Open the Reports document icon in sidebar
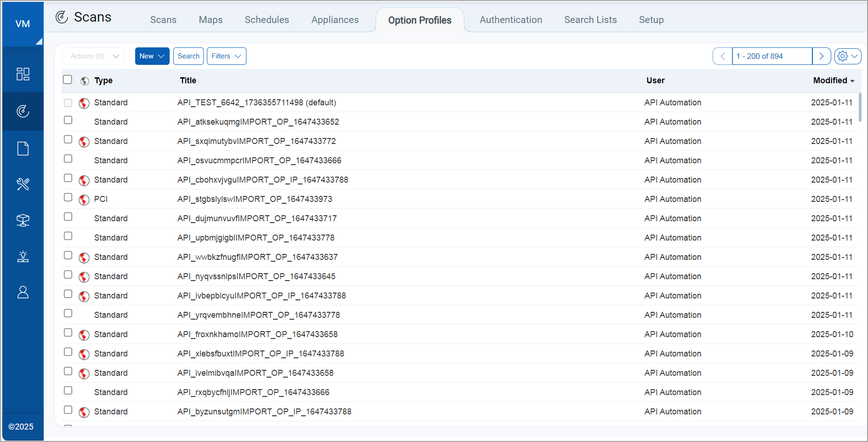The width and height of the screenshot is (868, 442). (23, 148)
